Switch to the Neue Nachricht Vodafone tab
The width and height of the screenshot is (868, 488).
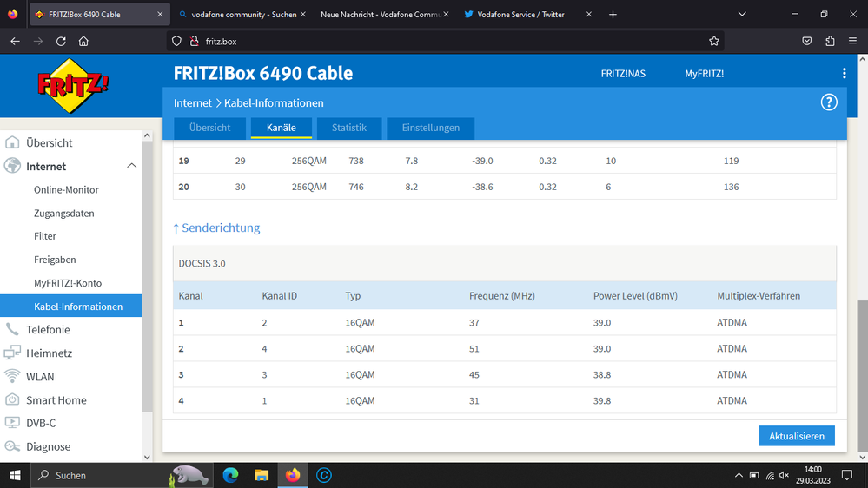click(384, 15)
